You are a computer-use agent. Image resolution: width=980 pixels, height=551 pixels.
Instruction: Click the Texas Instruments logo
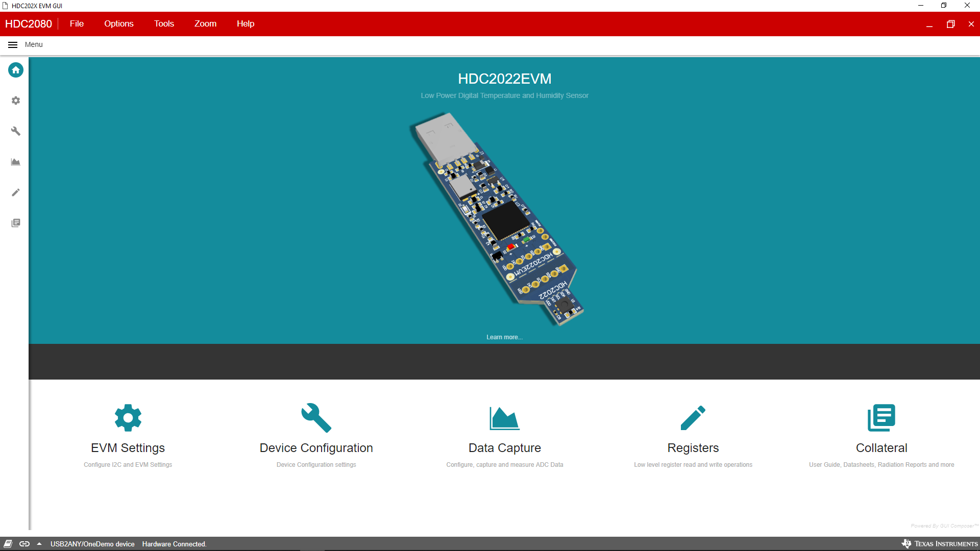(x=940, y=544)
